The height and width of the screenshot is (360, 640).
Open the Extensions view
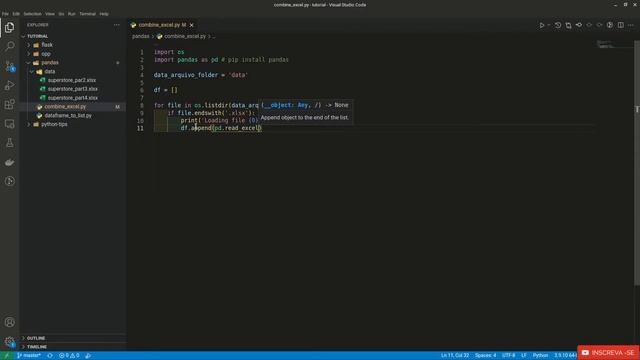point(9,104)
